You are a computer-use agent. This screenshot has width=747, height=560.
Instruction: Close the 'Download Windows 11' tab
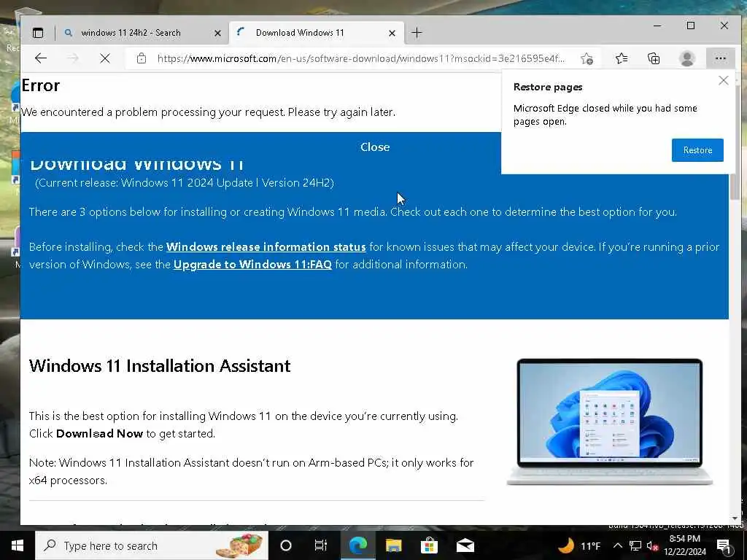[x=392, y=33]
